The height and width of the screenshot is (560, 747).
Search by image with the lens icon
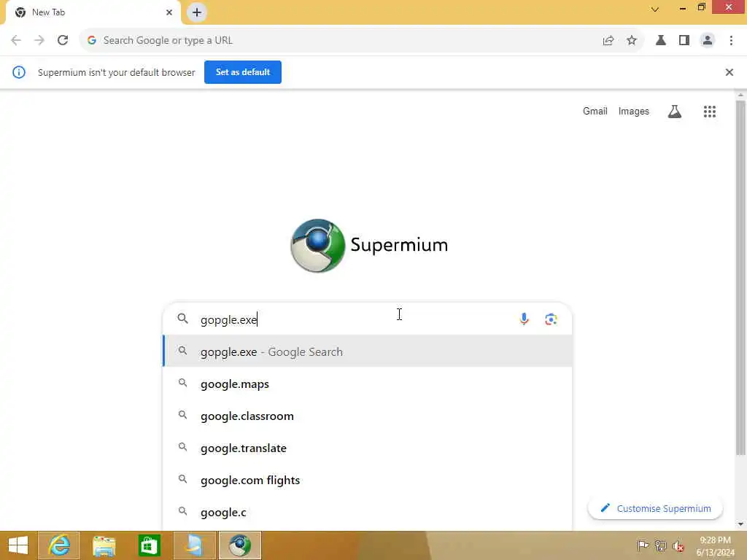coord(551,319)
